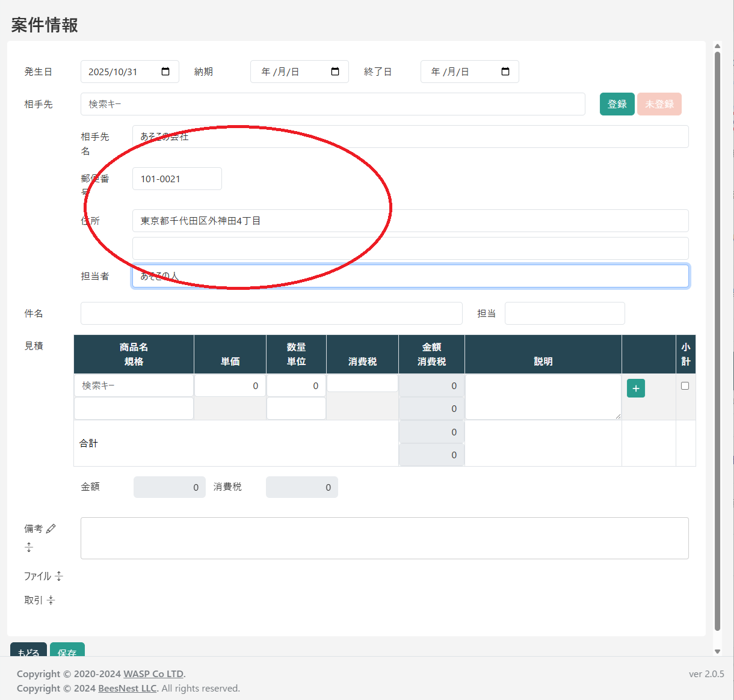Click the green plus add-row icon
This screenshot has width=734, height=700.
pos(636,388)
